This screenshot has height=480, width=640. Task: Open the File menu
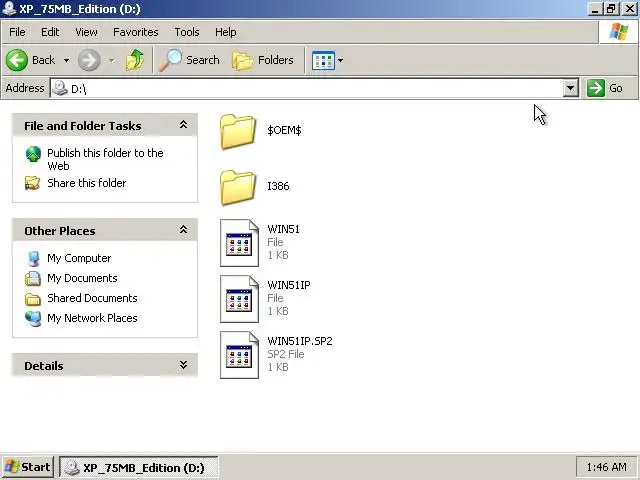click(17, 32)
